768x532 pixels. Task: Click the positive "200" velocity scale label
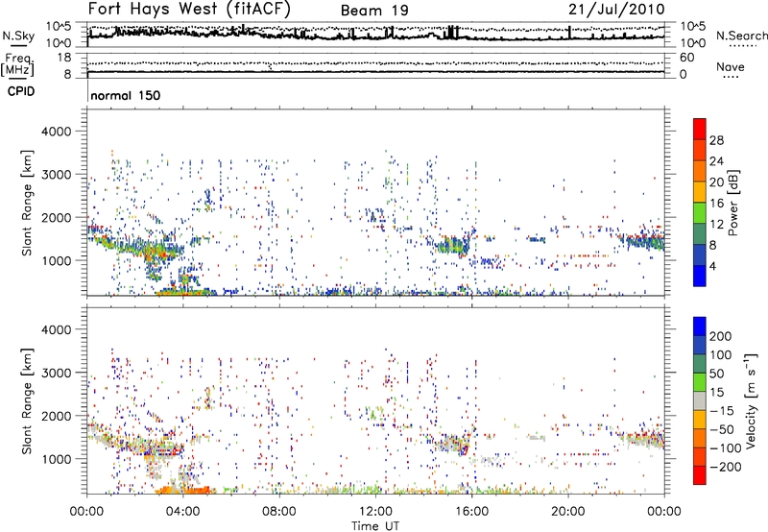[x=721, y=336]
